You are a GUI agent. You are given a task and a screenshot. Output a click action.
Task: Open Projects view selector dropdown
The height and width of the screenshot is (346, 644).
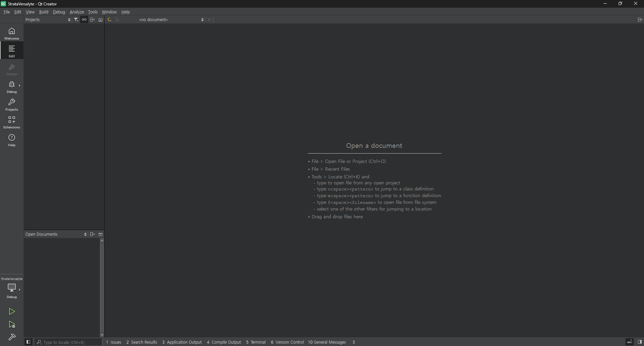point(48,20)
